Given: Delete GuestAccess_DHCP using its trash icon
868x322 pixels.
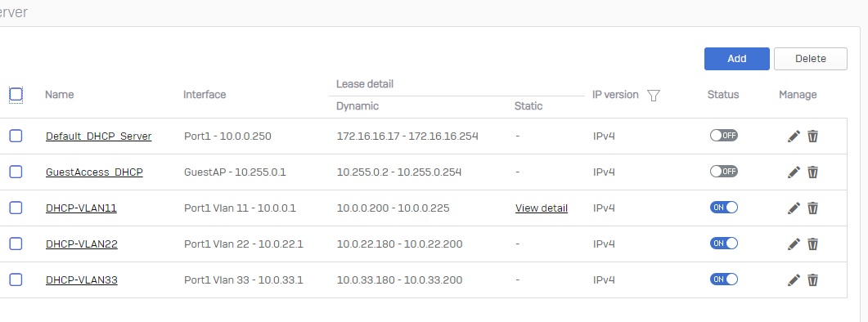Looking at the screenshot, I should point(812,172).
